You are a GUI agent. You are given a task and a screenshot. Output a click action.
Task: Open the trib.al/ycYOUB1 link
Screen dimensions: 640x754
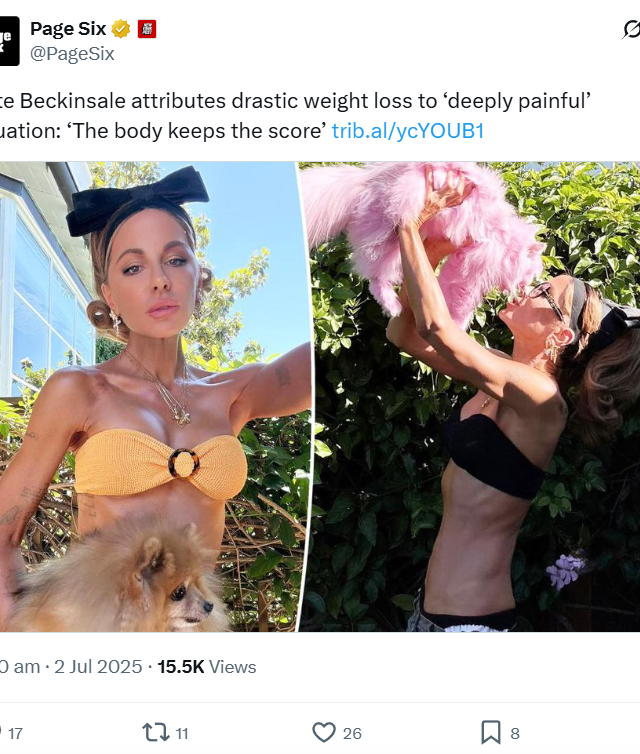click(x=408, y=131)
